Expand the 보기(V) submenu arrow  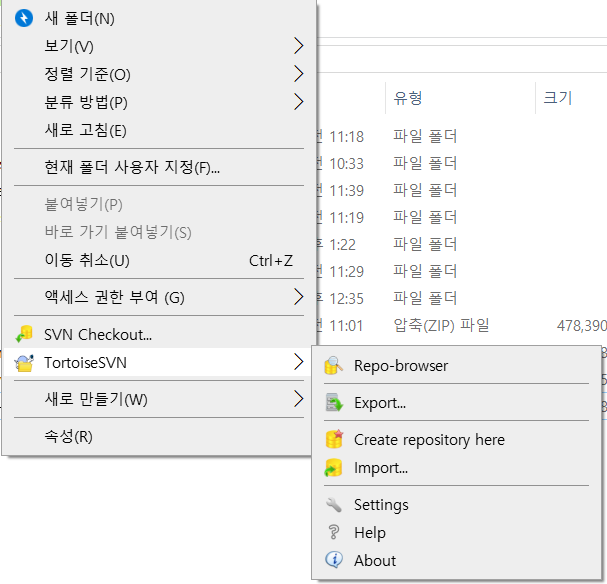click(x=298, y=46)
